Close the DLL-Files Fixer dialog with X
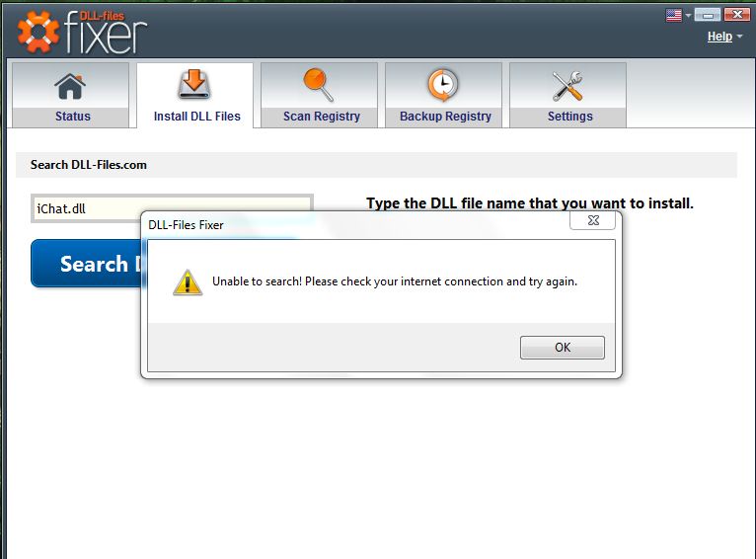 pos(593,220)
